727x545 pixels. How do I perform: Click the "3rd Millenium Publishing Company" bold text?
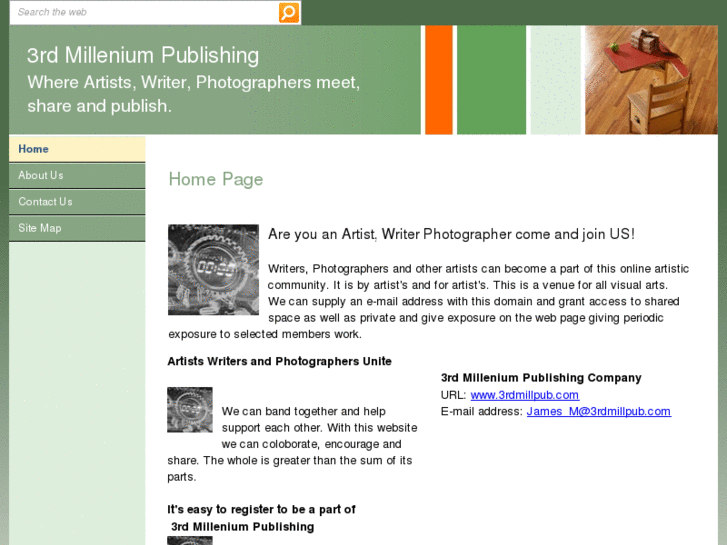[x=541, y=378]
